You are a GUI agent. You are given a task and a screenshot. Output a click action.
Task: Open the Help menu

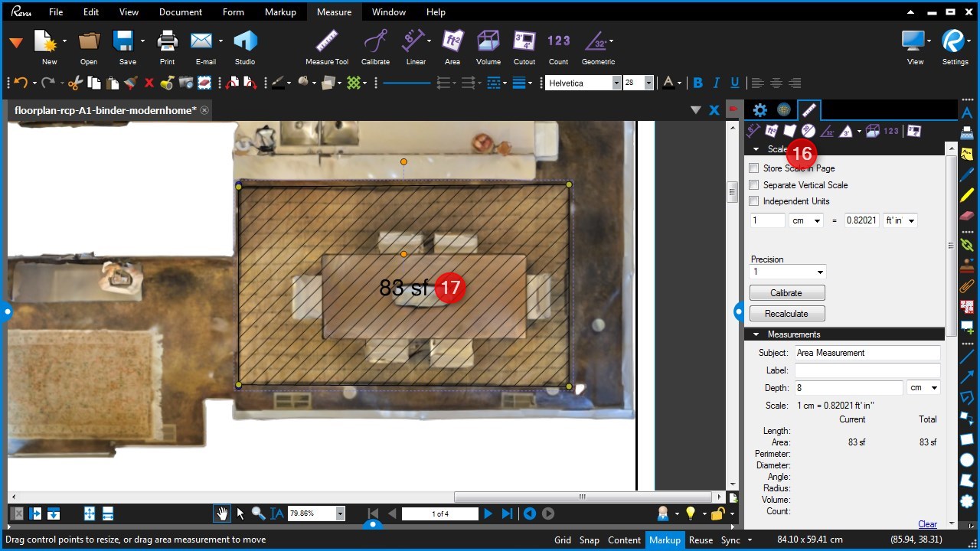coord(436,12)
